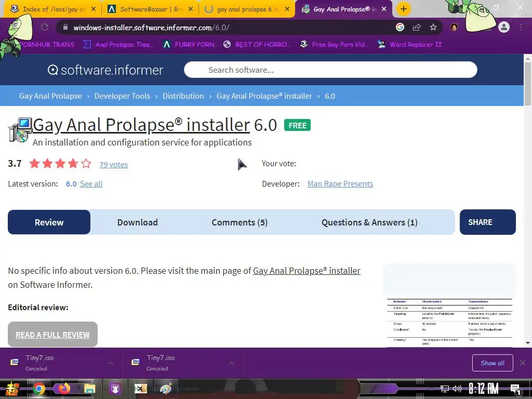
Task: Click the SHARE button
Action: click(487, 222)
